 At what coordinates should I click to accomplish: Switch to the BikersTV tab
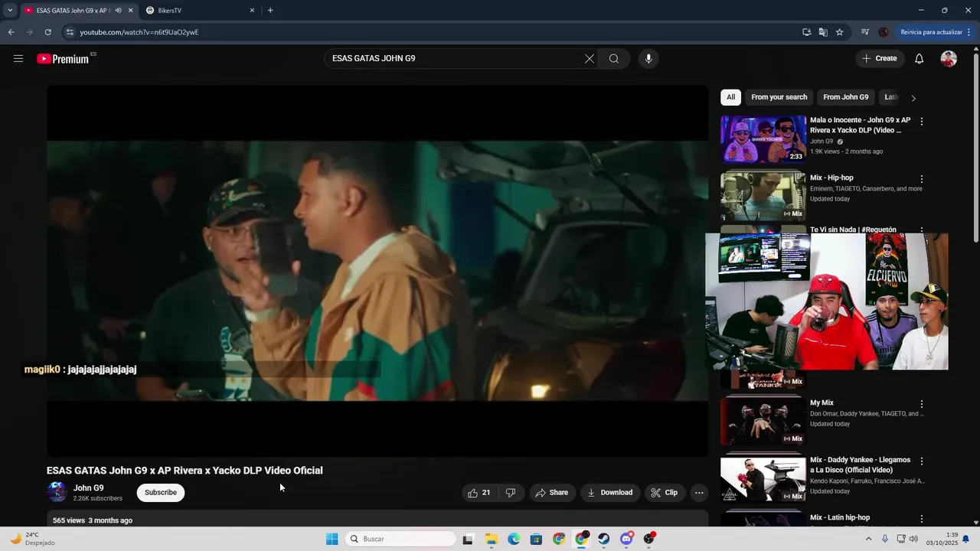pyautogui.click(x=201, y=11)
